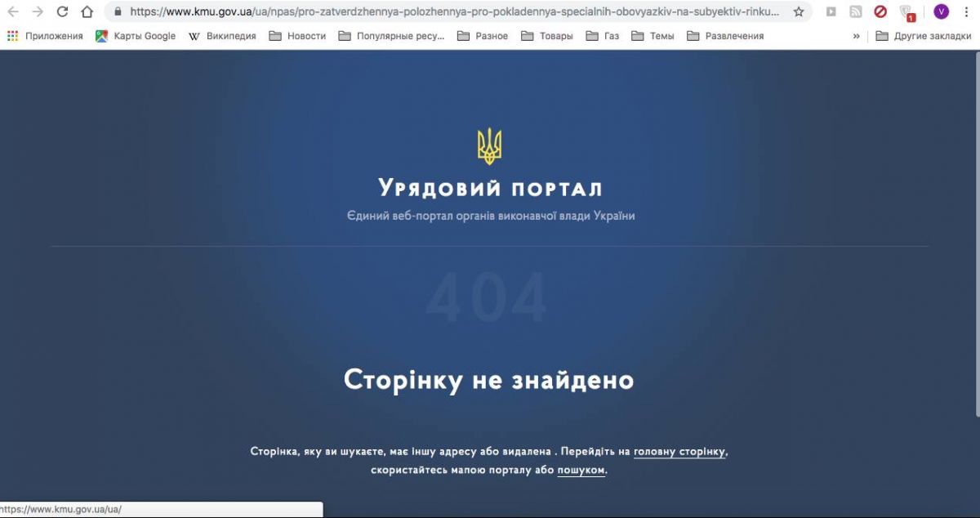Reload the page with the refresh icon
Image resolution: width=980 pixels, height=518 pixels.
pyautogui.click(x=62, y=12)
